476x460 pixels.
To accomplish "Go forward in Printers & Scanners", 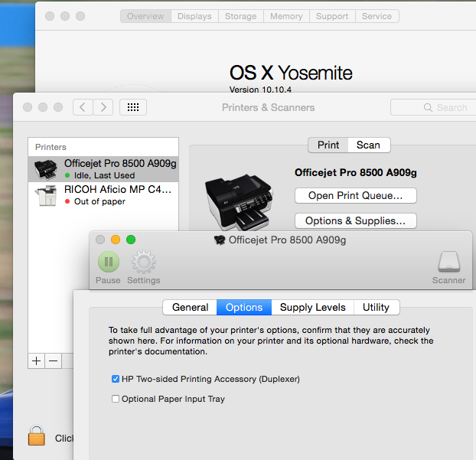I will 103,107.
